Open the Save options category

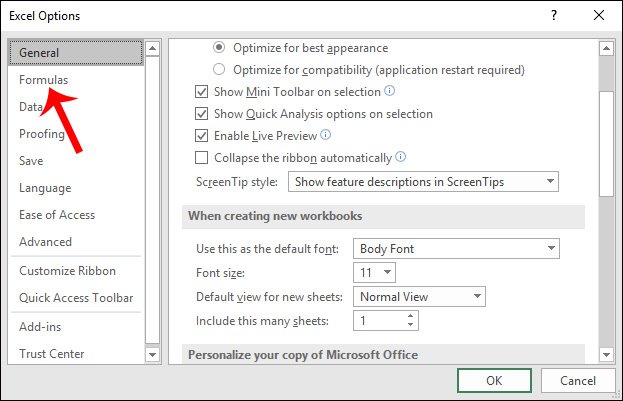pyautogui.click(x=31, y=161)
